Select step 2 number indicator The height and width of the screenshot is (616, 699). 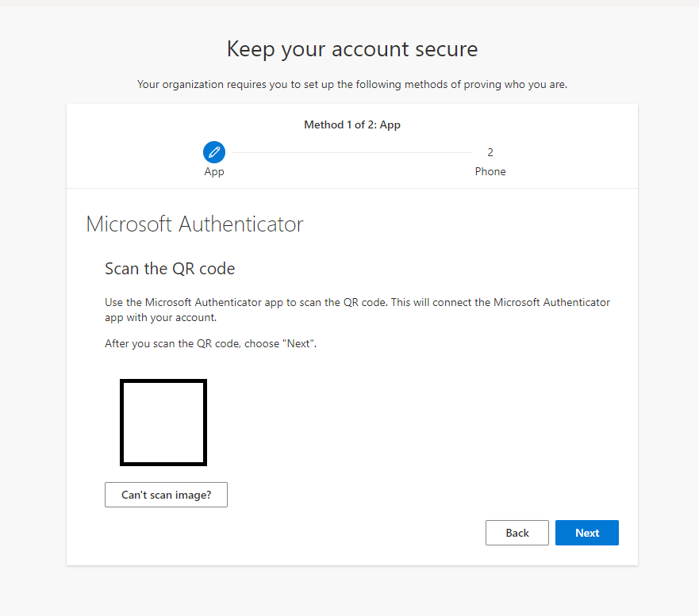pos(490,152)
